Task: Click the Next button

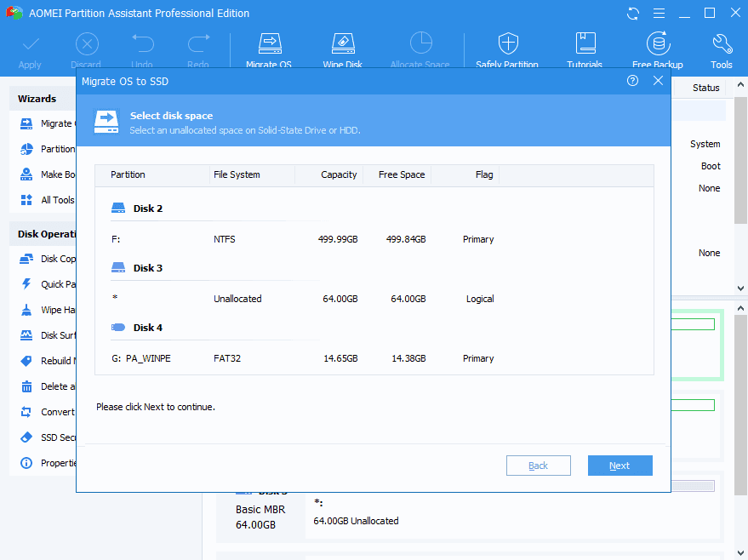Action: point(620,466)
